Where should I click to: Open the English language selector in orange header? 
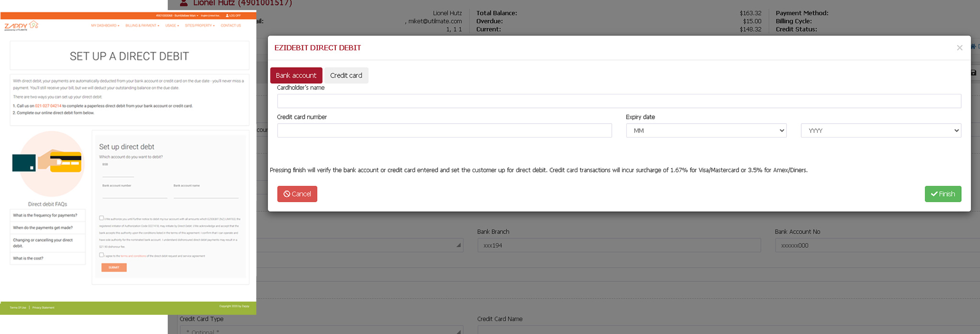tap(211, 16)
